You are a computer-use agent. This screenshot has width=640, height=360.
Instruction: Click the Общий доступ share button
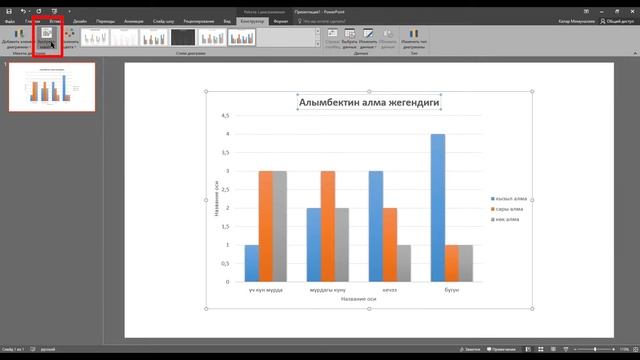(x=617, y=21)
